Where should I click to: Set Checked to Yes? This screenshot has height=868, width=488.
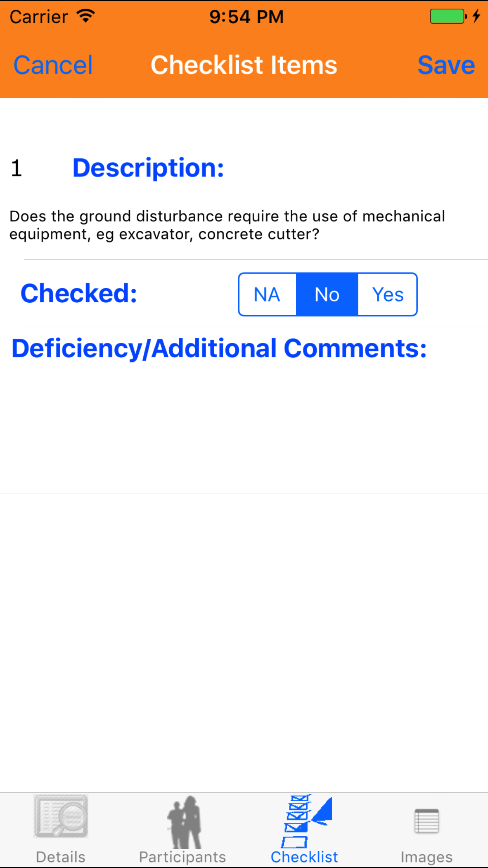[388, 294]
